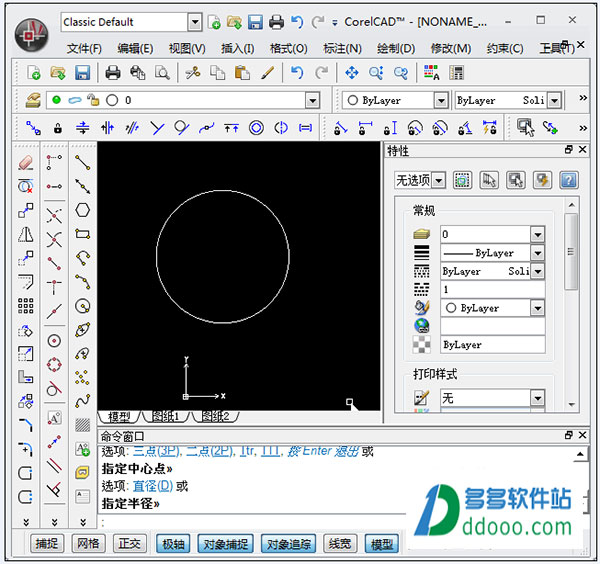Click the 二点(2P) option link in command window
Image resolution: width=600 pixels, height=564 pixels.
click(209, 452)
